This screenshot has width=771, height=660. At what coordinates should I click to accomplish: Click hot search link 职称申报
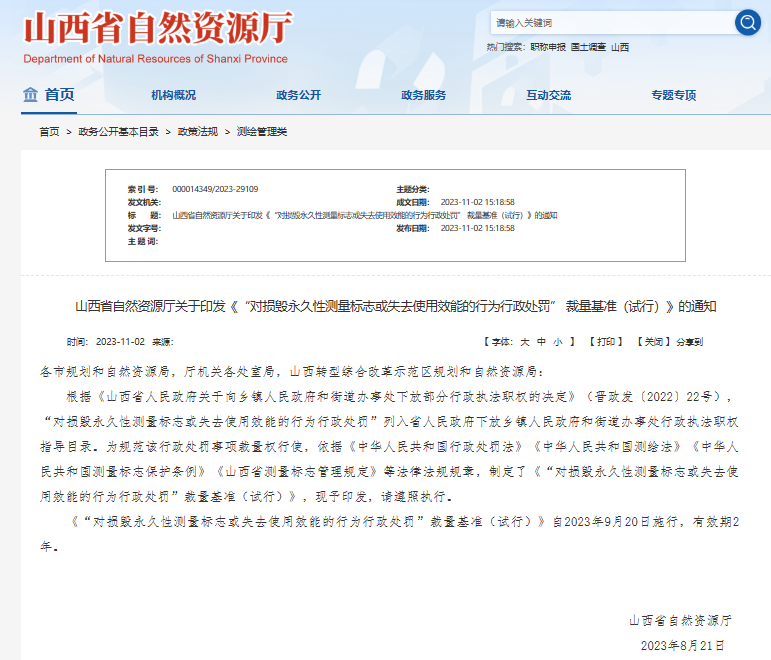(x=547, y=47)
